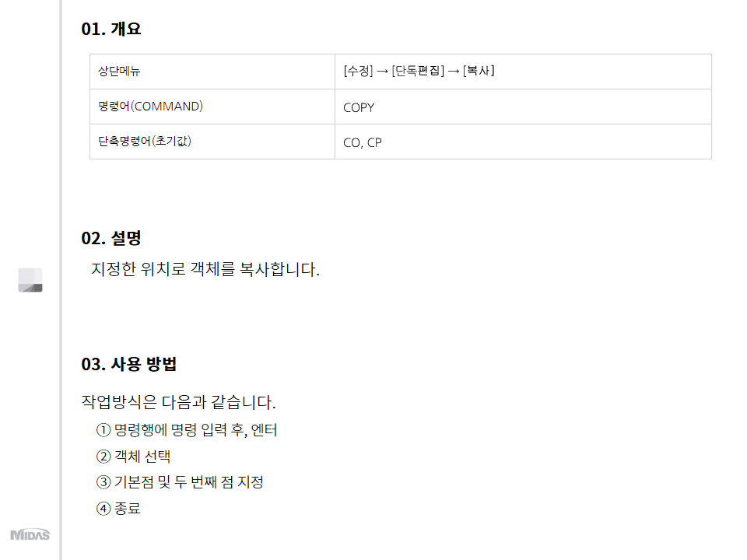This screenshot has height=560, width=747.
Task: Click the line 작업방식은 다음과 같습니다.
Action: 179,402
